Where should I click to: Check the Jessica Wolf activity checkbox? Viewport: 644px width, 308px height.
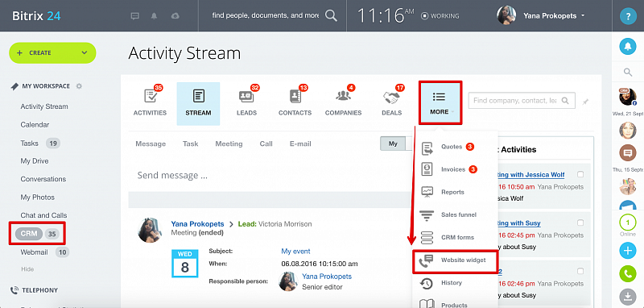point(580,174)
